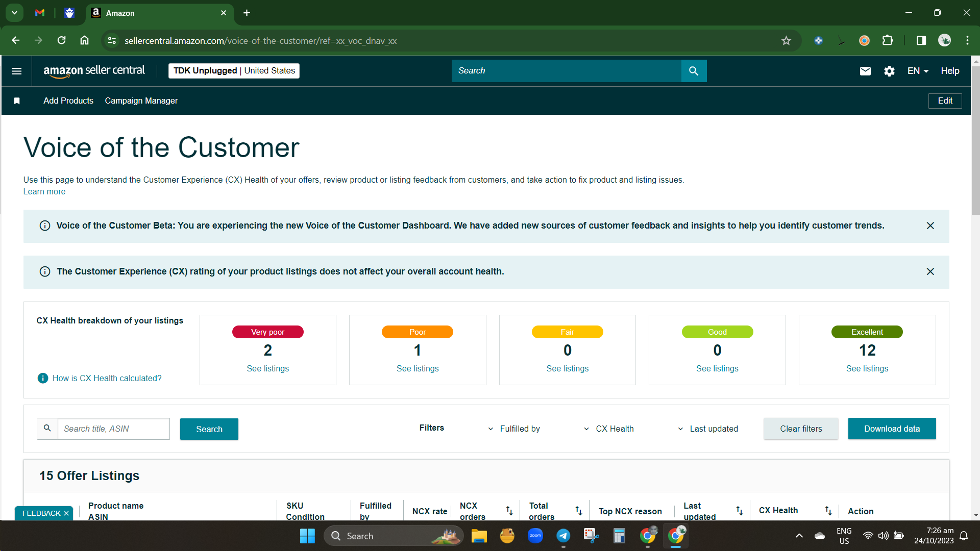Close the FEEDBACK tab with its X
980x551 pixels.
[x=66, y=513]
